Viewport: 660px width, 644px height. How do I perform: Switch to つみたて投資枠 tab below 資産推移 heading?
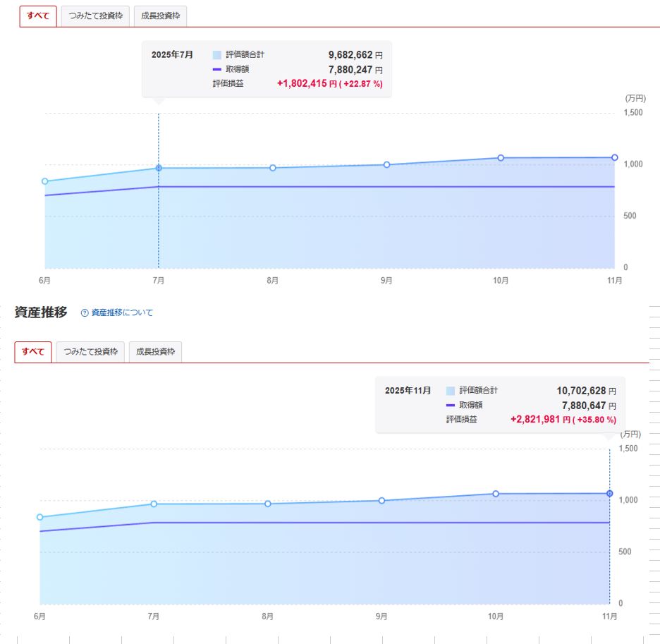pos(90,351)
